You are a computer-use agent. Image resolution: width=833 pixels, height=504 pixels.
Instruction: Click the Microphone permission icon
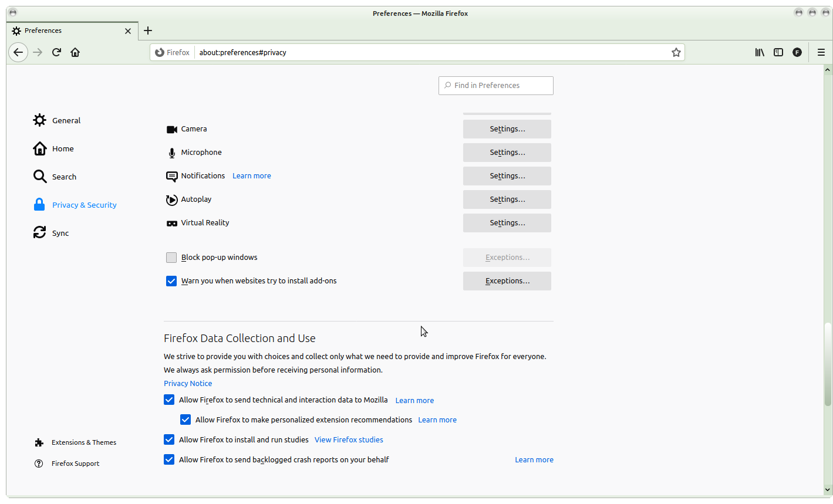[x=172, y=153]
